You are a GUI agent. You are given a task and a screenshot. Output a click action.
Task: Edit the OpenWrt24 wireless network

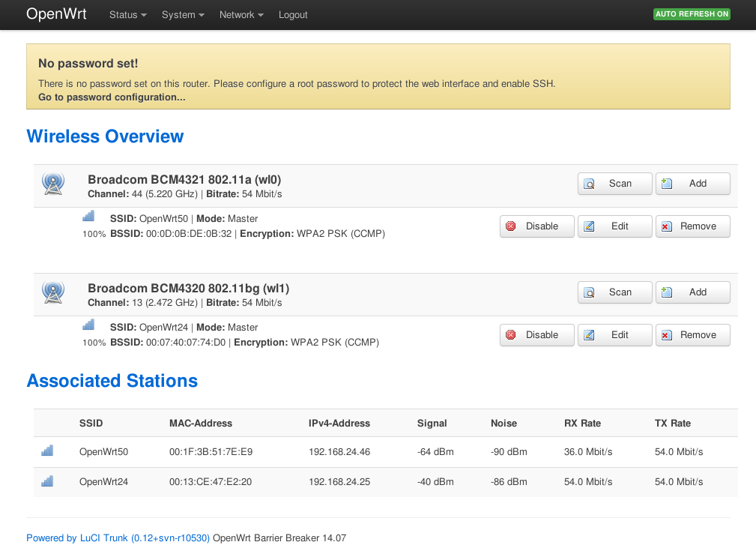(x=614, y=335)
